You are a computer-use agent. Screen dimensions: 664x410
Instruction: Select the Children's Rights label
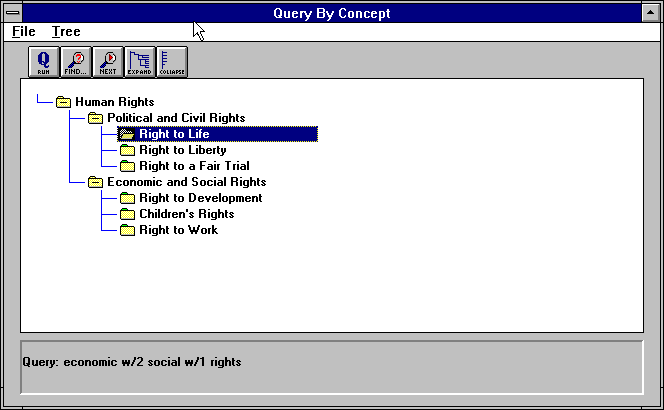click(x=186, y=214)
